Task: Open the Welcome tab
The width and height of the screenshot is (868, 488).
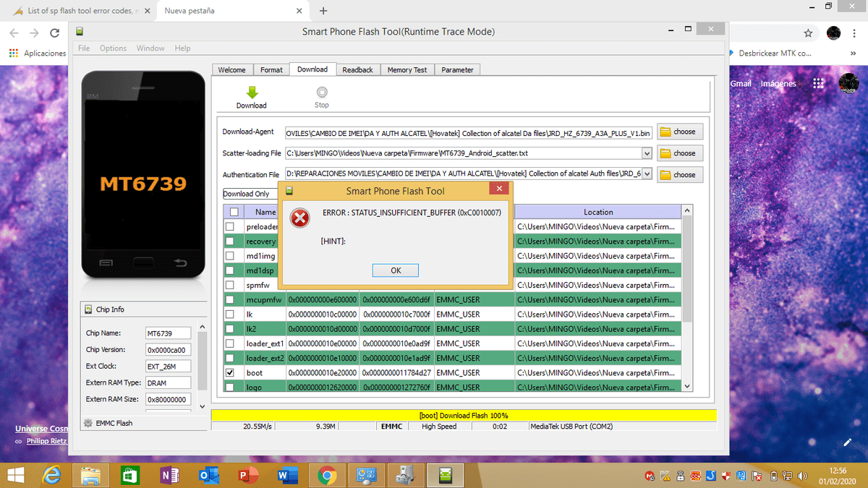Action: (x=232, y=69)
